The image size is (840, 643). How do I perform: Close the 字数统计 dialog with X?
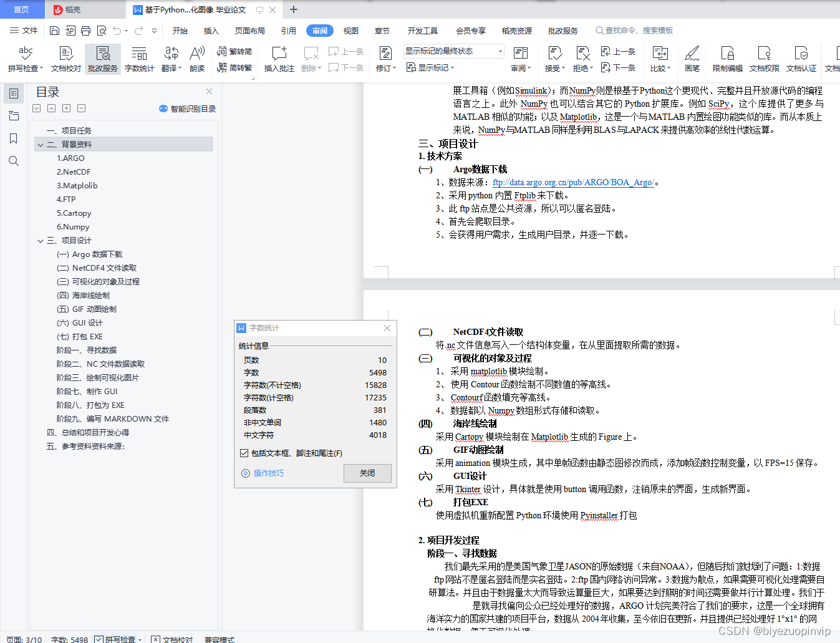pos(387,328)
